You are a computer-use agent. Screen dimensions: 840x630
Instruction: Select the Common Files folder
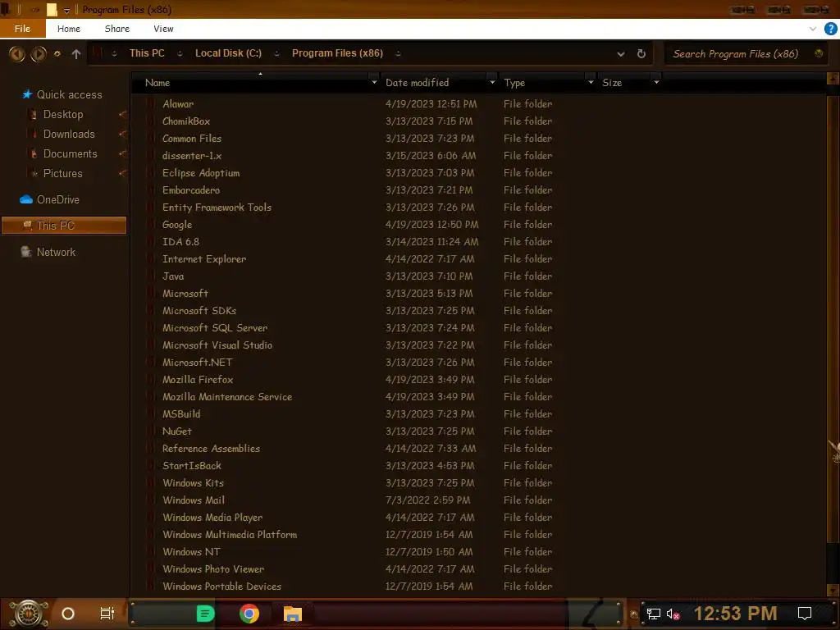192,138
